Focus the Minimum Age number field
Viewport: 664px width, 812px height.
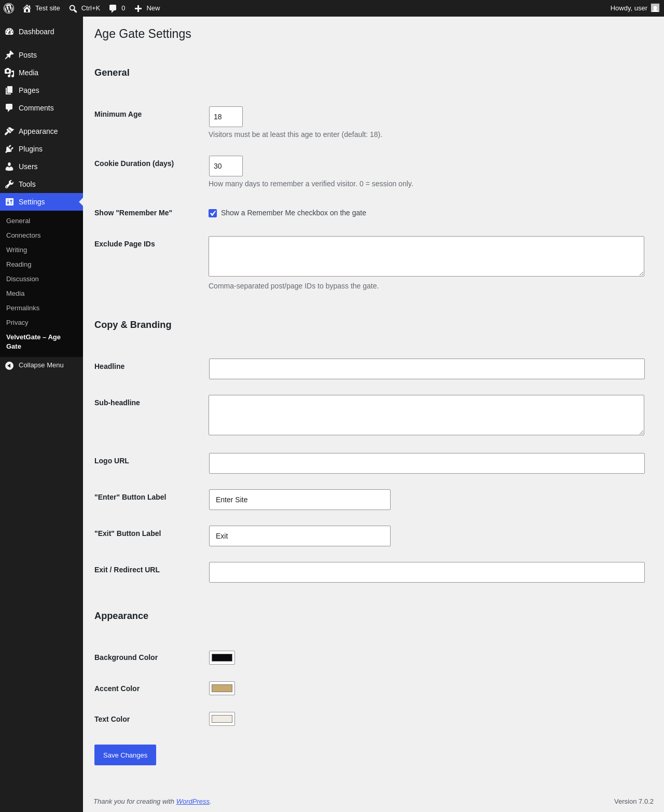coord(226,117)
